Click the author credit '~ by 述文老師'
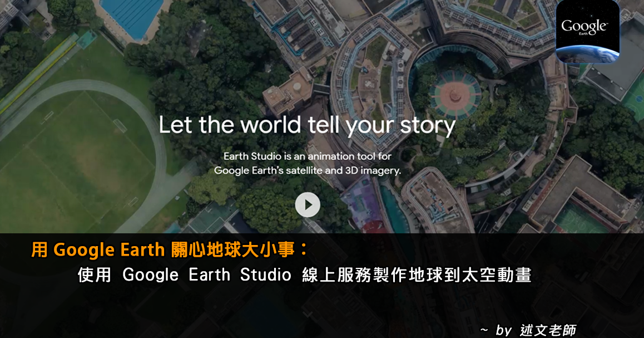Viewport: 644px width, 338px height. coord(528,330)
